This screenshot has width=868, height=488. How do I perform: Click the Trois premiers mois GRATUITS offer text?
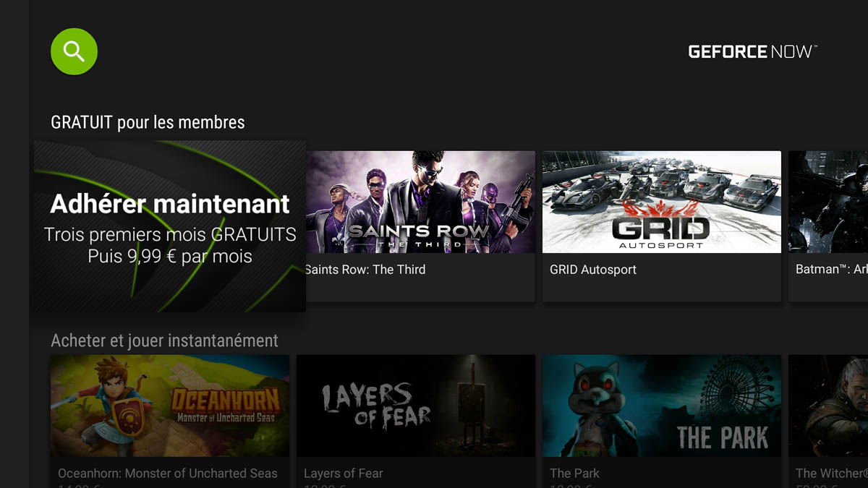click(170, 234)
